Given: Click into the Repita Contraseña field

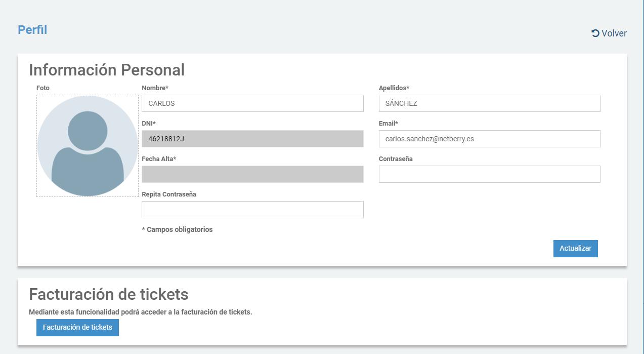Looking at the screenshot, I should [252, 210].
